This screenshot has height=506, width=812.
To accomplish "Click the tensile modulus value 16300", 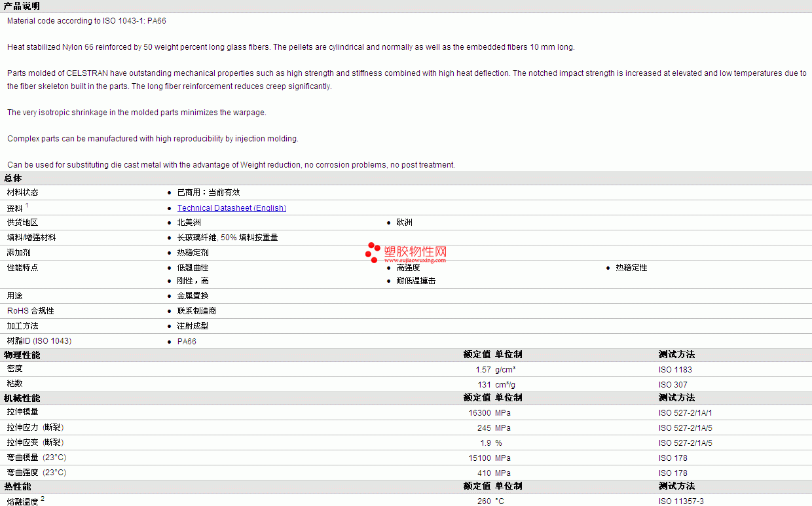I will tap(479, 413).
